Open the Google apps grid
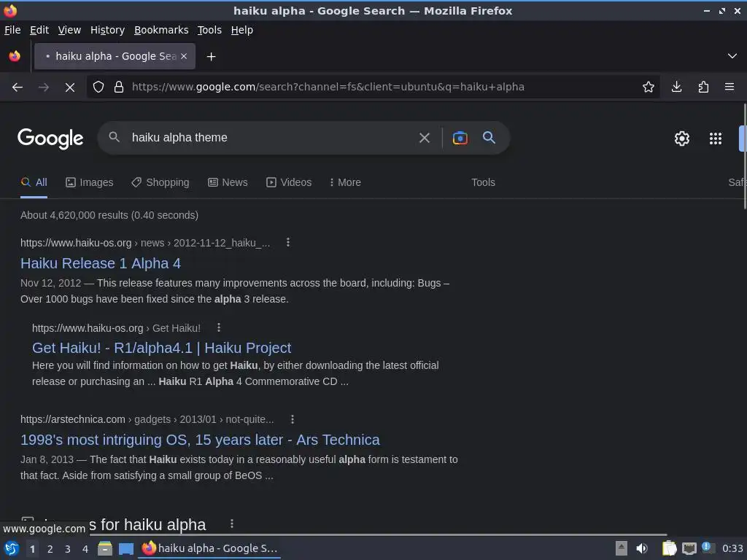 pos(715,139)
